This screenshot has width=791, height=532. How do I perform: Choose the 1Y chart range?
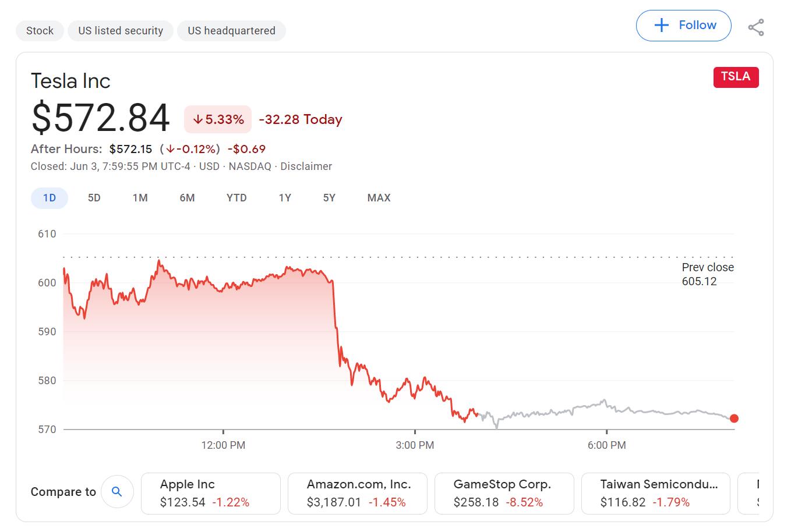tap(285, 198)
